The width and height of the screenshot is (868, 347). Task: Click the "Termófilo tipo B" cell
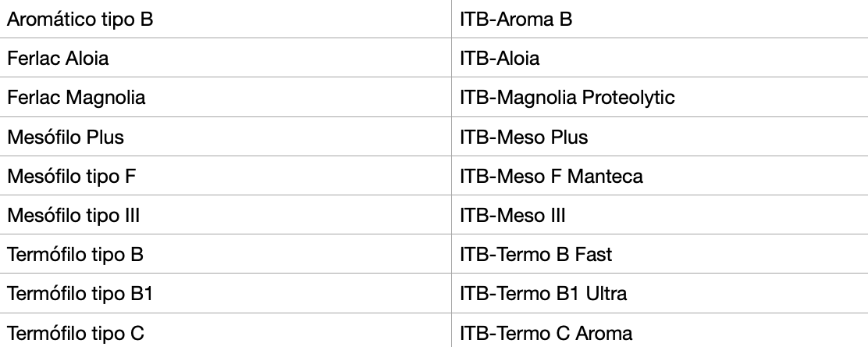[76, 255]
